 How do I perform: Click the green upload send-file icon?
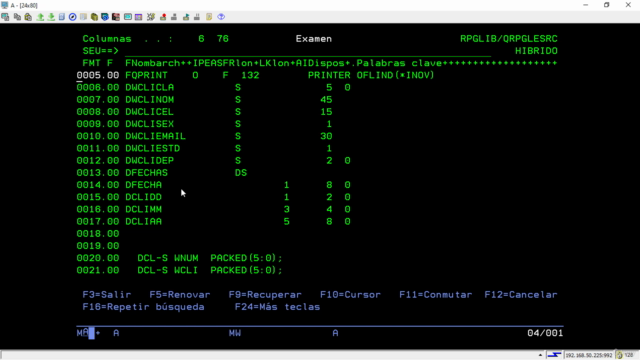coord(40,17)
